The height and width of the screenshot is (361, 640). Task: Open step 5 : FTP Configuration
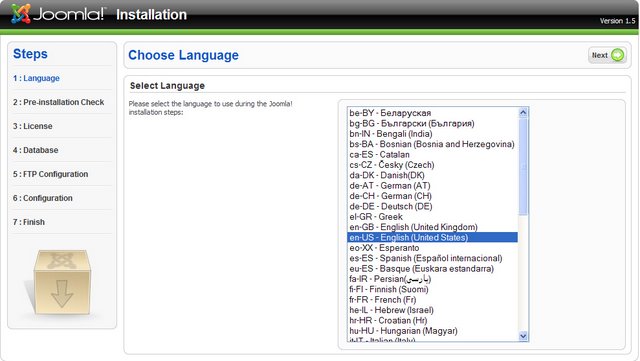click(50, 174)
